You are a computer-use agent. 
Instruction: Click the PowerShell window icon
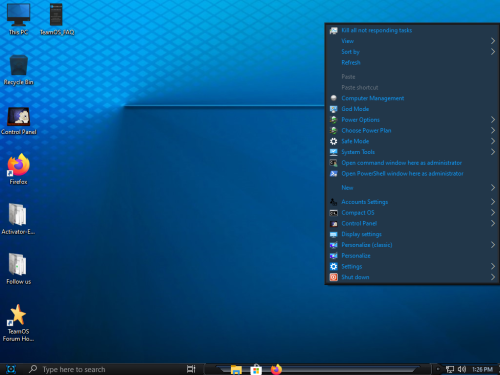click(333, 174)
